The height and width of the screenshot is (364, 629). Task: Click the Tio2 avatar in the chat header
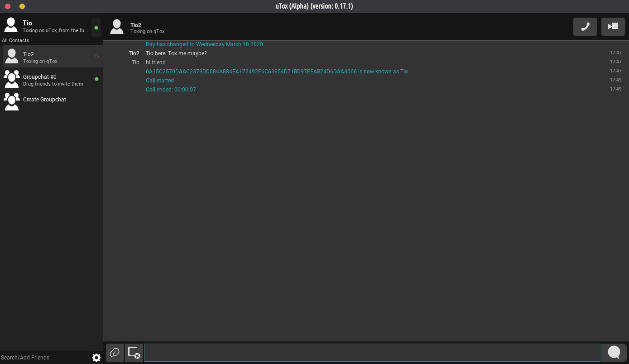coord(117,27)
